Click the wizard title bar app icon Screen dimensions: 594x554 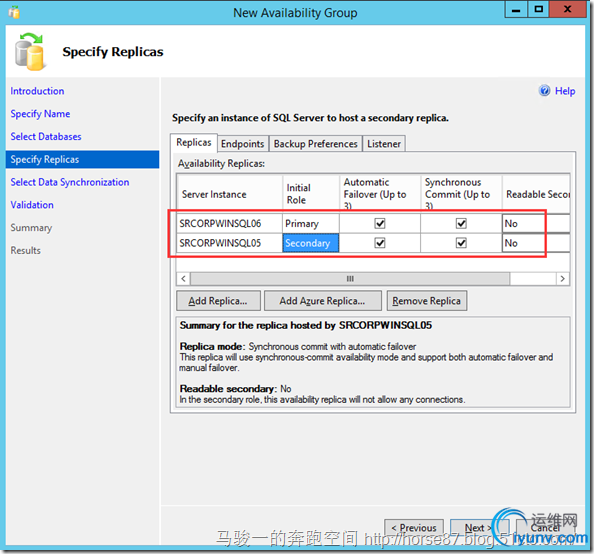click(14, 12)
